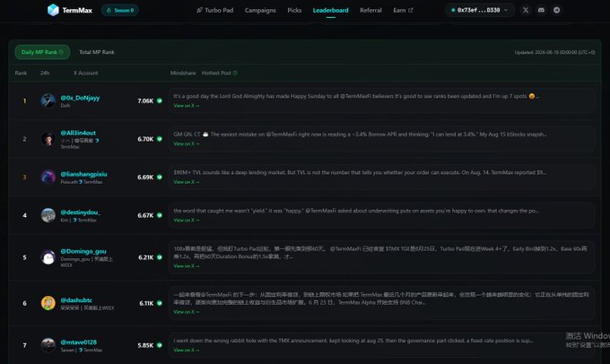Click green icon beside 6.70K mindshare
Viewport: 610px width, 364px height.
click(x=160, y=139)
